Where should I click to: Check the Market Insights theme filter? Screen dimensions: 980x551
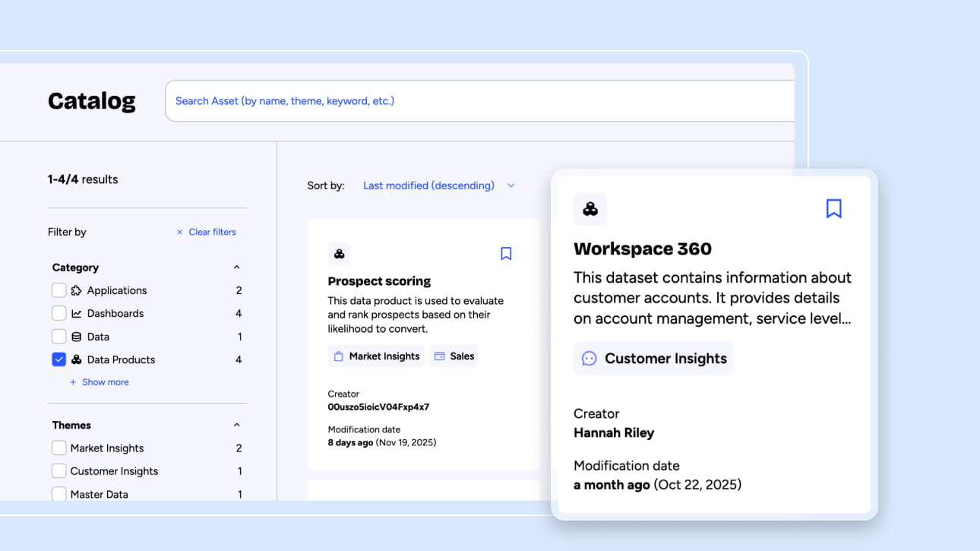58,448
